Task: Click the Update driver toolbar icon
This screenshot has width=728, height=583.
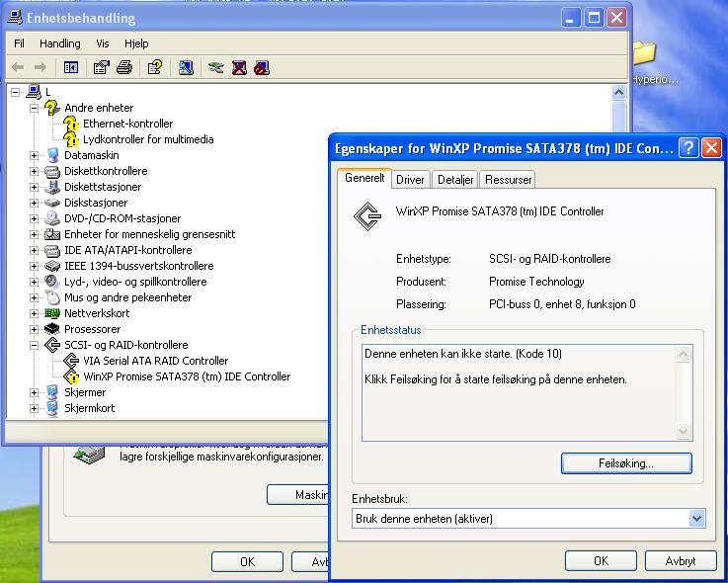Action: point(216,68)
